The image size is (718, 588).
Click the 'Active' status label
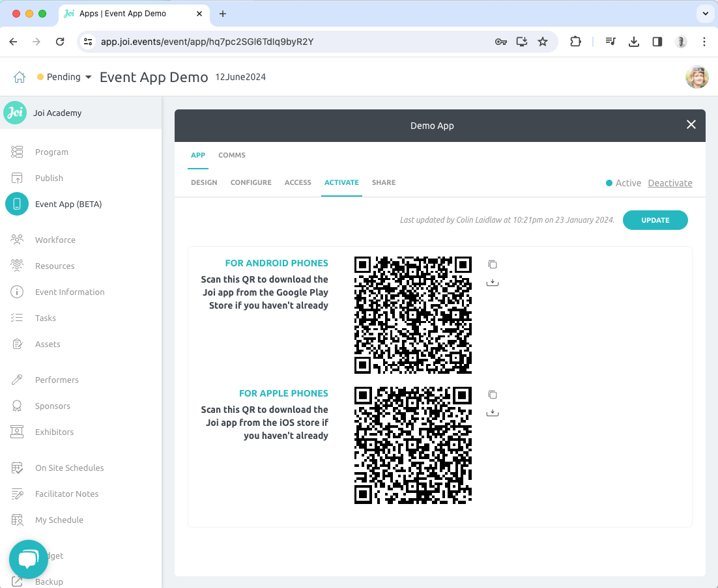628,183
